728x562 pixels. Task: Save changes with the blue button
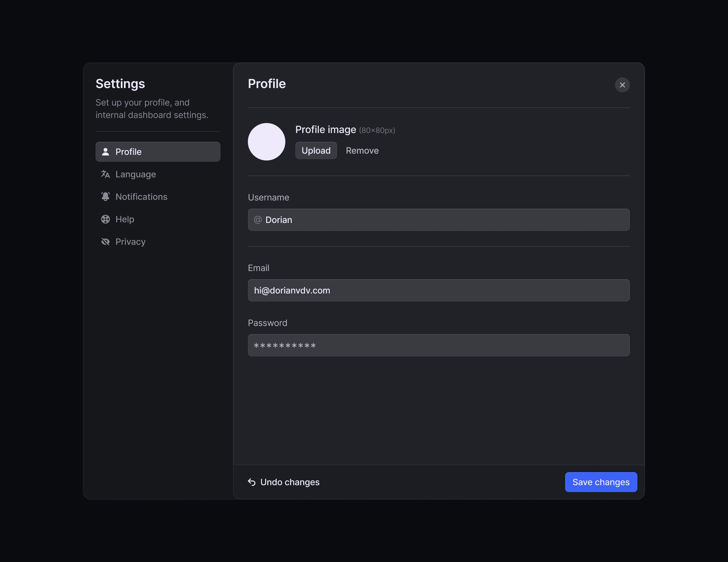601,482
